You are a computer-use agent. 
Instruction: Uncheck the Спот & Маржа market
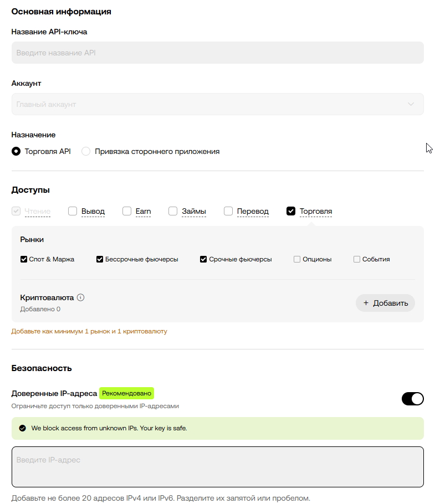[x=24, y=259]
